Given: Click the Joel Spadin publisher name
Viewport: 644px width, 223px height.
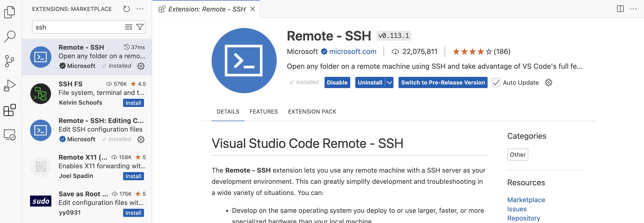Looking at the screenshot, I should [76, 176].
